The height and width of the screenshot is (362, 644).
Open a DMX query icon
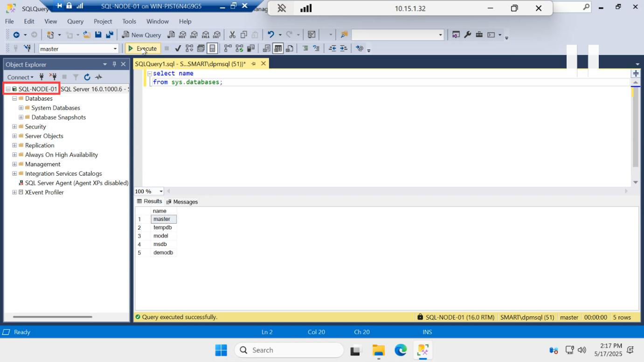pyautogui.click(x=194, y=34)
